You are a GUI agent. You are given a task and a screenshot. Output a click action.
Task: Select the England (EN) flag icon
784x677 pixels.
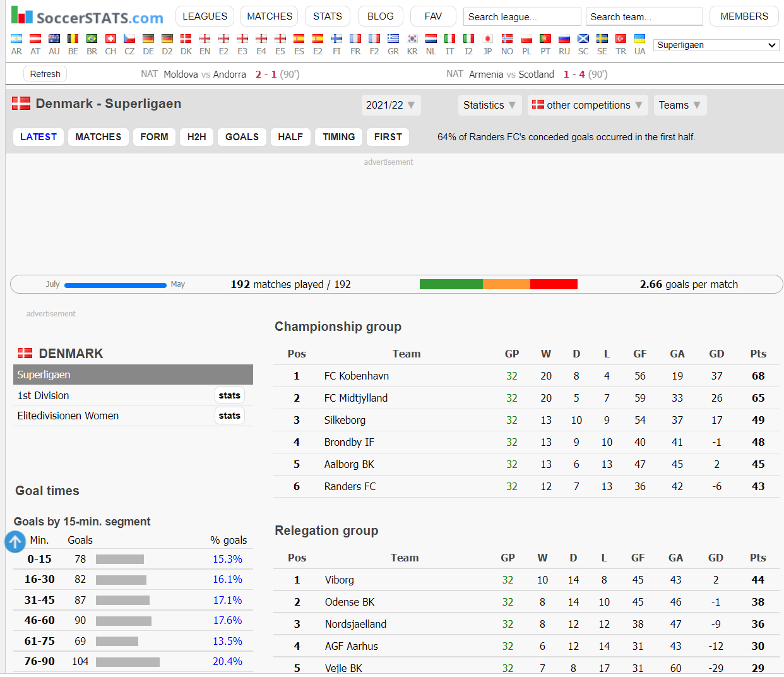click(205, 39)
